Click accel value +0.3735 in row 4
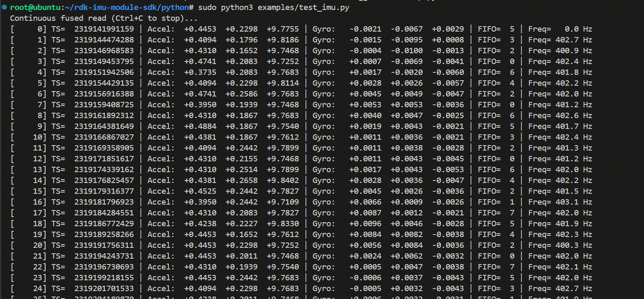The image size is (644, 299). [x=200, y=72]
